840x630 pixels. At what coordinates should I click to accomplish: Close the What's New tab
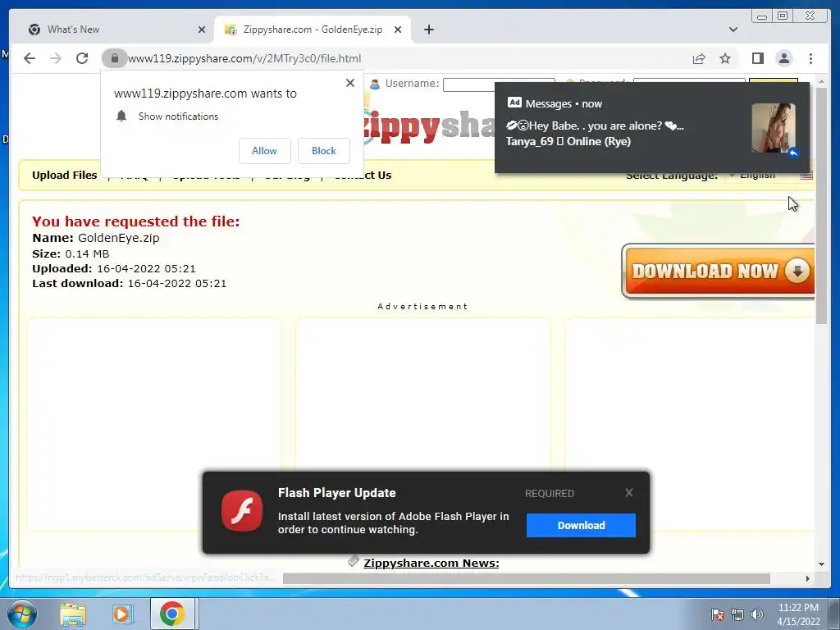tap(202, 30)
